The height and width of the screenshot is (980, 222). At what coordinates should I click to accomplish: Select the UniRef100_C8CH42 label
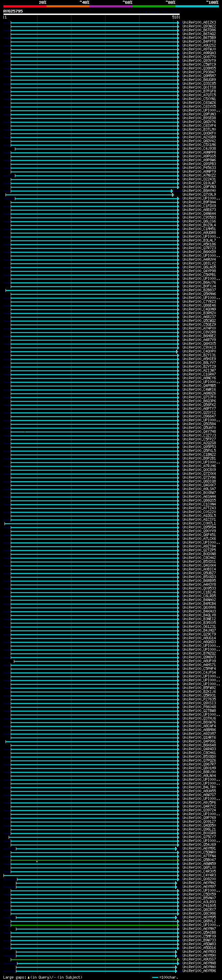tap(199, 558)
